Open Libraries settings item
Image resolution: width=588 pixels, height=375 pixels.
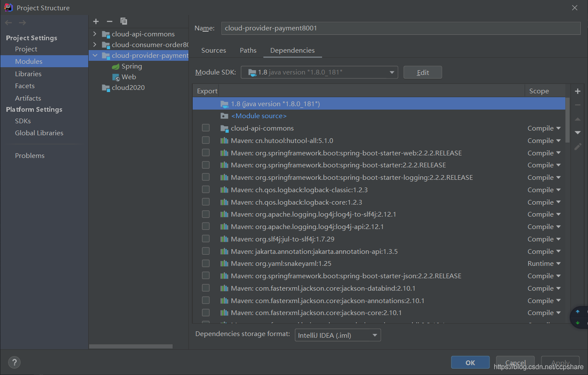pyautogui.click(x=28, y=74)
